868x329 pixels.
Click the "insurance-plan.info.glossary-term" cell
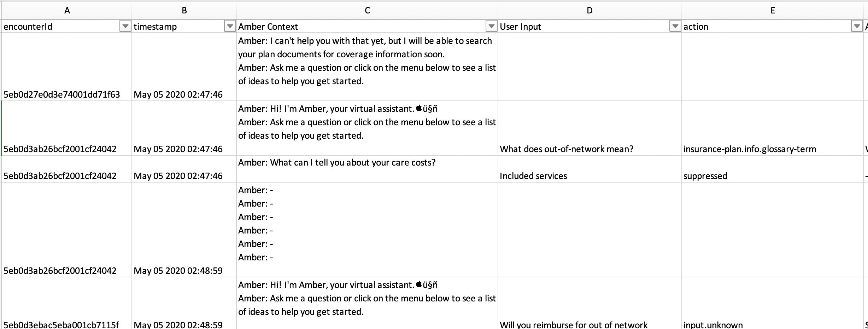750,149
